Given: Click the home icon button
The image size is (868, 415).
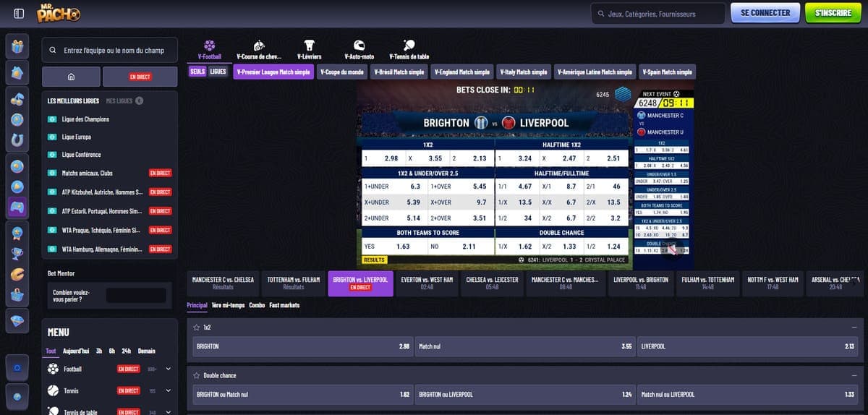Looking at the screenshot, I should (x=71, y=77).
